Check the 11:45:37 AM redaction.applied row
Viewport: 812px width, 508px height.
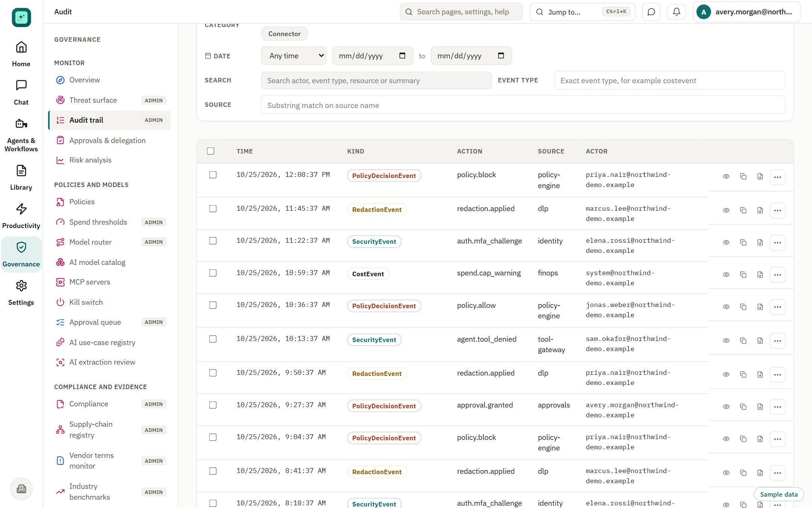213,208
